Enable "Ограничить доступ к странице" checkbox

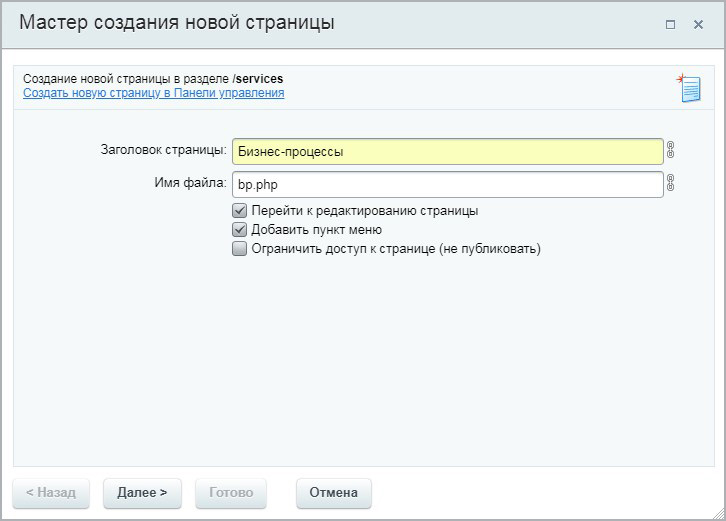[x=239, y=249]
